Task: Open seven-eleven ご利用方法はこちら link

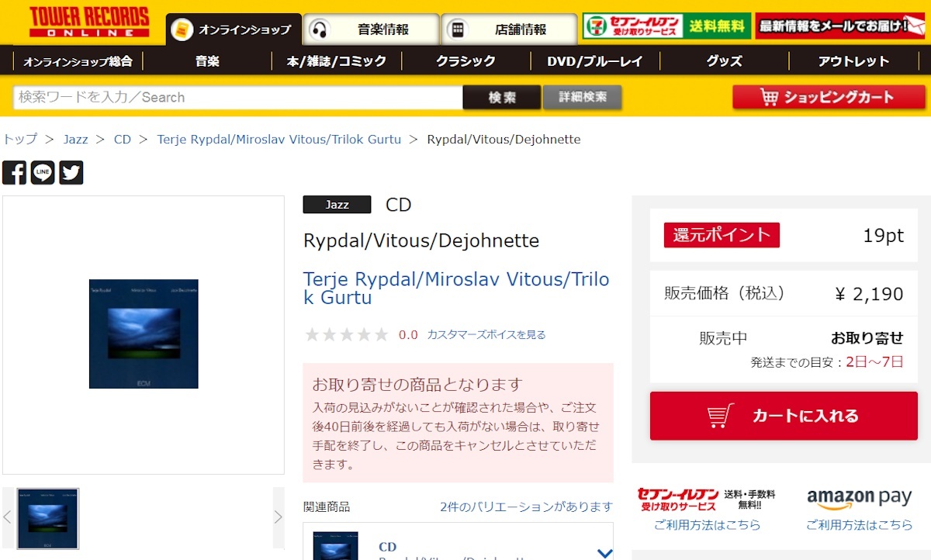Action: coord(707,525)
